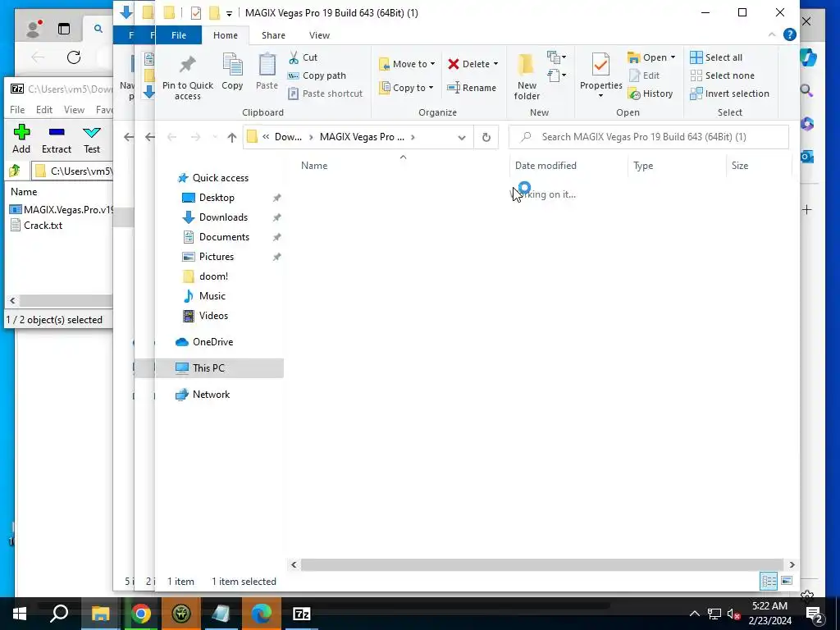Click Copy path in ribbon
The height and width of the screenshot is (630, 840).
pos(317,75)
